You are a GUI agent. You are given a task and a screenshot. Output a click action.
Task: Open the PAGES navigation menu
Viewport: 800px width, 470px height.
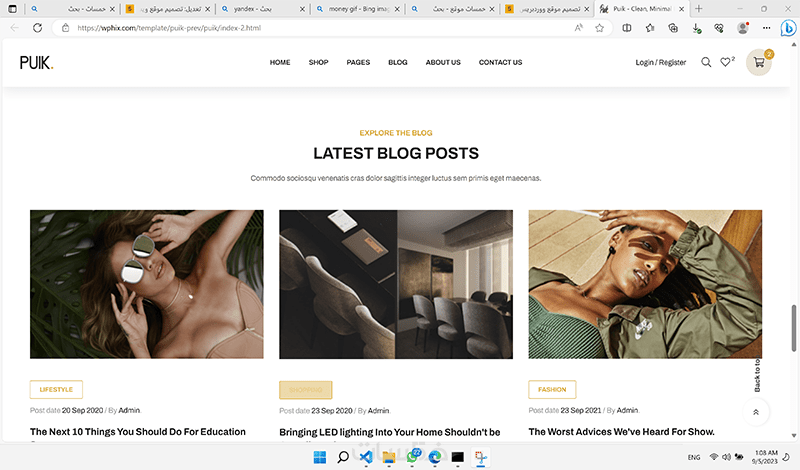(358, 62)
